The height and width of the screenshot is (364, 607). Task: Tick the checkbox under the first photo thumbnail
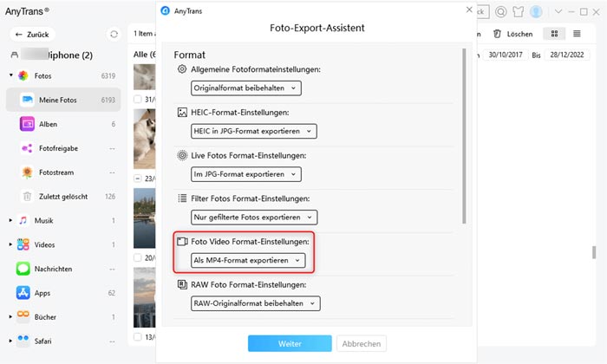click(x=137, y=100)
